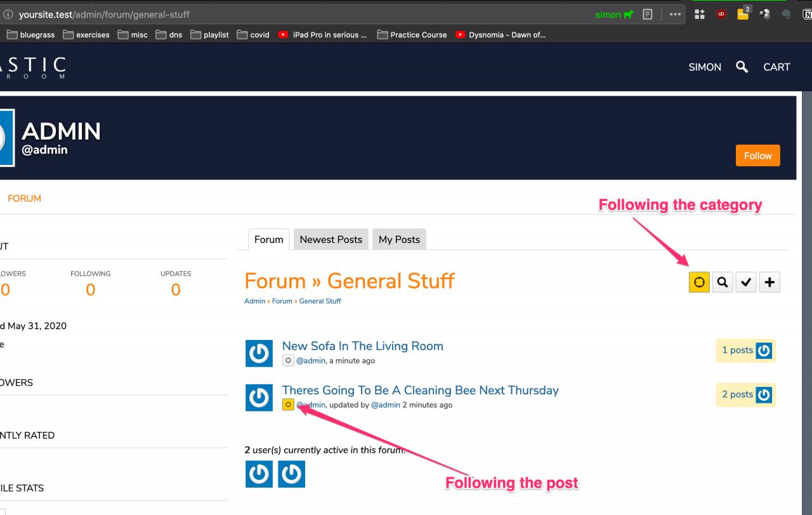Click the CART link in header
Viewport: 812px width, 515px height.
pyautogui.click(x=776, y=67)
